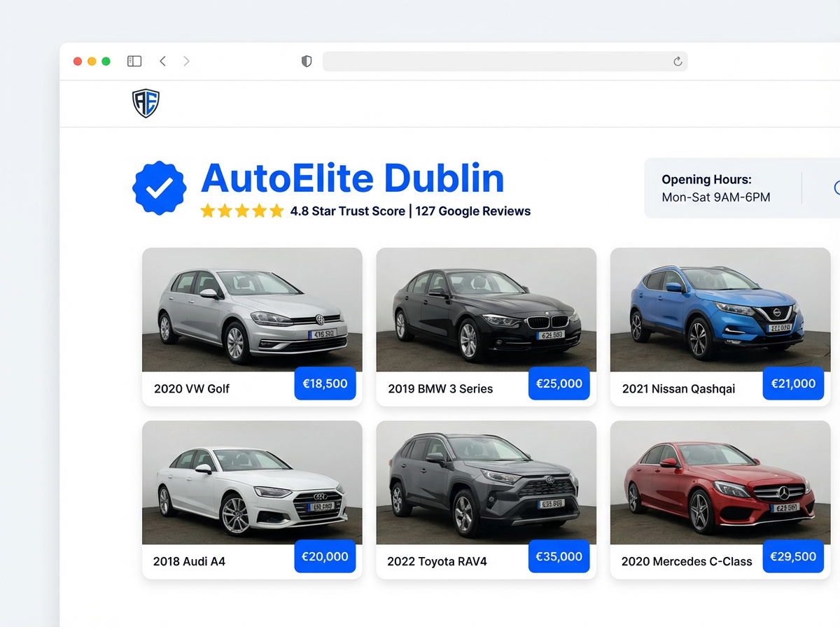Click the €29,500 price button
The height and width of the screenshot is (627, 840).
(792, 556)
